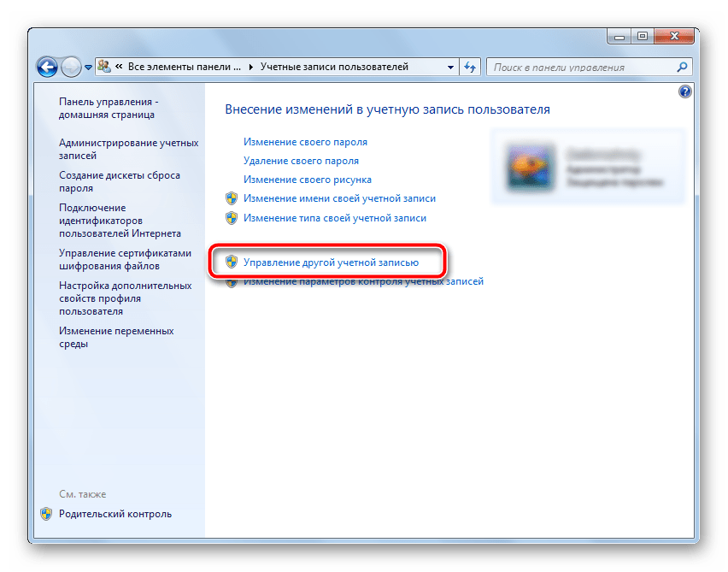Screen dimensions: 728x572
Task: Click the blue Back arrow button
Action: (x=47, y=68)
